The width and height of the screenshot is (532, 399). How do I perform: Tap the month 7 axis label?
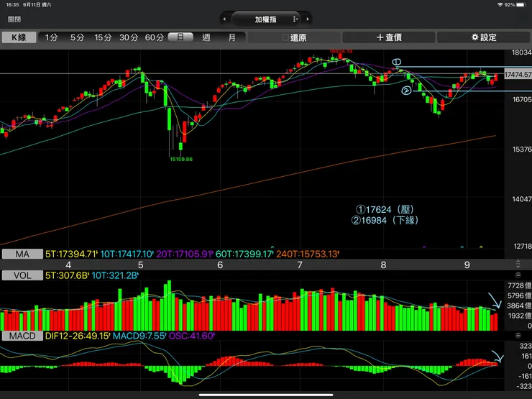[300, 265]
